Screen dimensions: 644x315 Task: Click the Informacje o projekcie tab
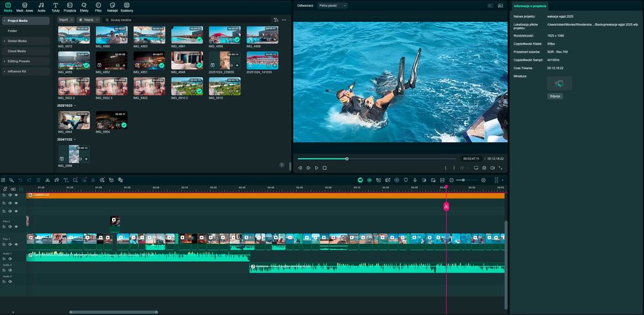click(x=530, y=6)
